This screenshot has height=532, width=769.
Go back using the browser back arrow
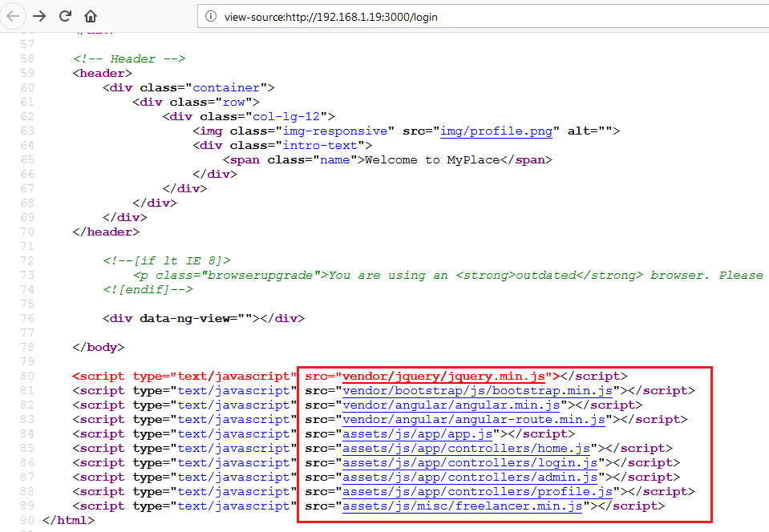14,16
